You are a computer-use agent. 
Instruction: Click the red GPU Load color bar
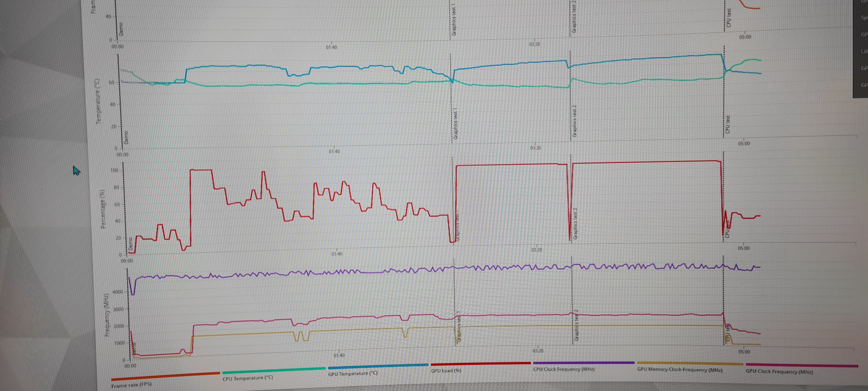click(x=481, y=364)
